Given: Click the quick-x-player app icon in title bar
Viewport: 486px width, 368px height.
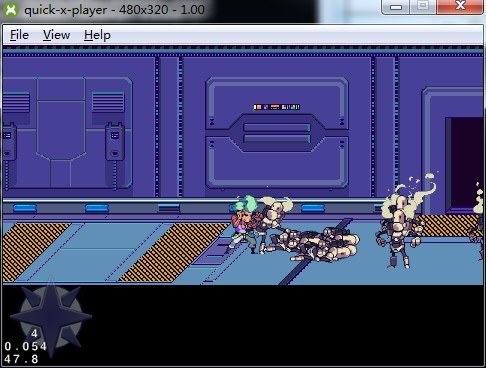Looking at the screenshot, I should [11, 10].
